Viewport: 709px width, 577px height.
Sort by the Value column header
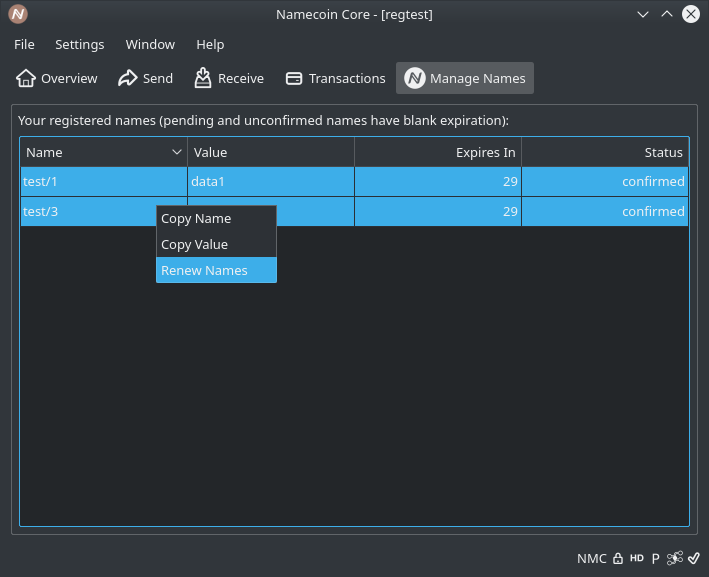[271, 152]
